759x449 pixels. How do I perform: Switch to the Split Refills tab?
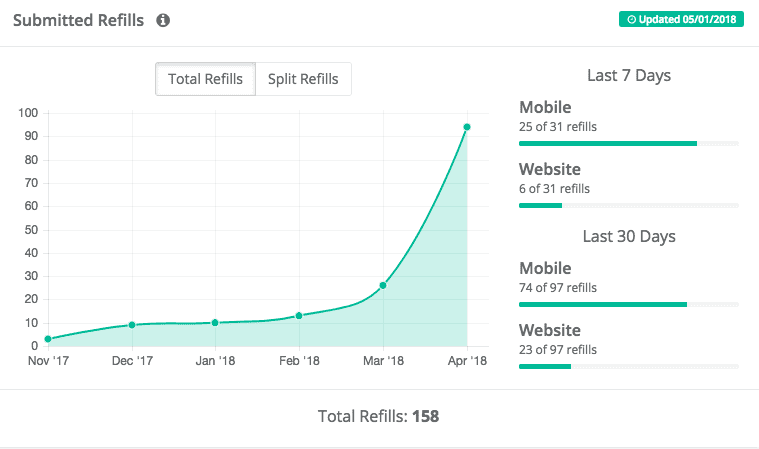tap(303, 79)
